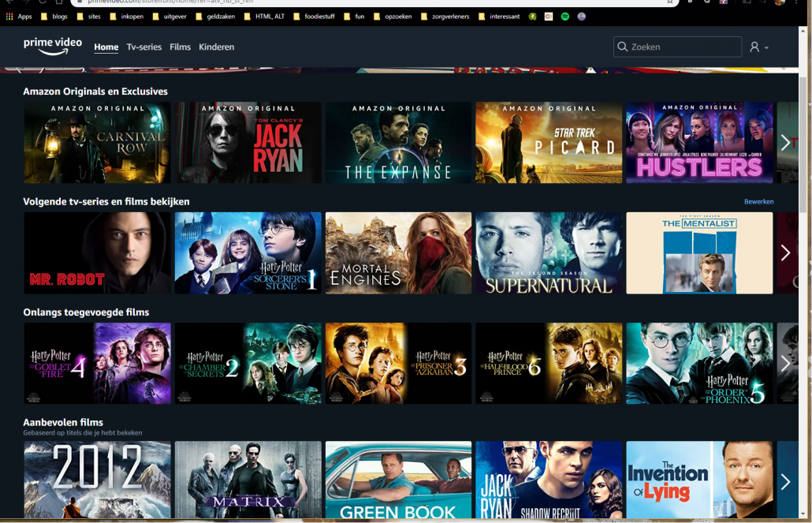Screen dimensions: 812x523
Task: Open the Home tab
Action: [x=106, y=47]
